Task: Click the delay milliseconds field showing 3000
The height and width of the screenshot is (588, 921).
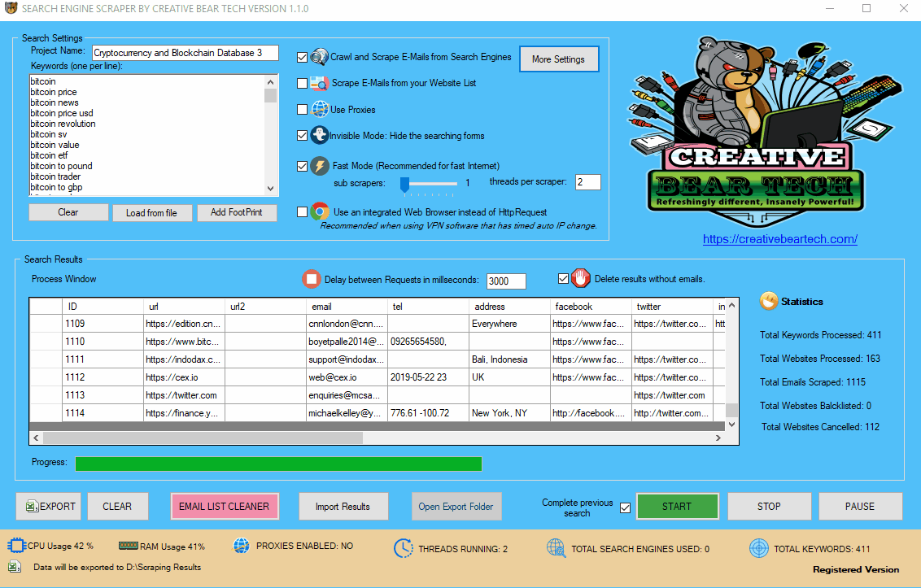Action: pyautogui.click(x=506, y=281)
